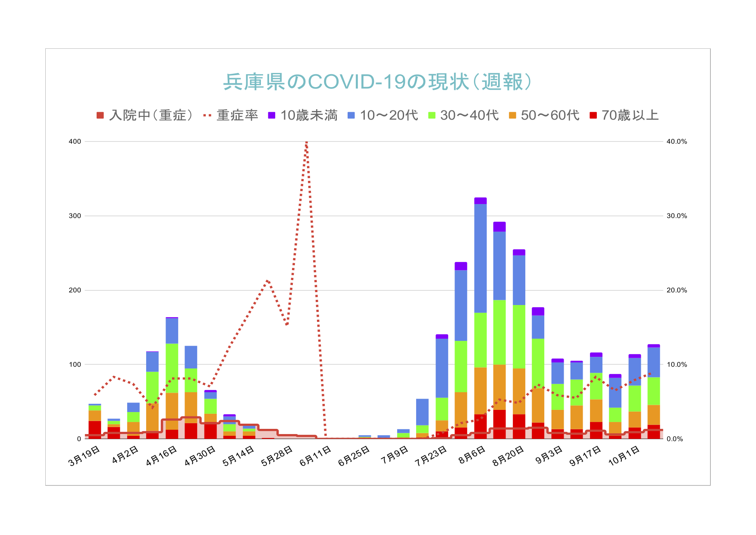
Task: Select the 8月6日 x-axis date label
Action: click(x=472, y=455)
